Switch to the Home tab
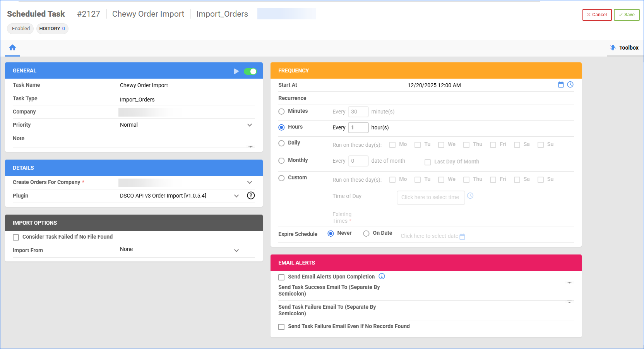 12,48
